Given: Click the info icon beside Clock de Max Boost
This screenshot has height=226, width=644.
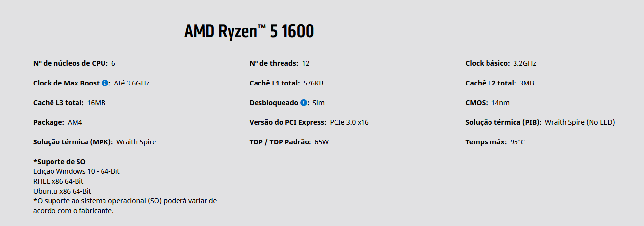Looking at the screenshot, I should (x=105, y=83).
